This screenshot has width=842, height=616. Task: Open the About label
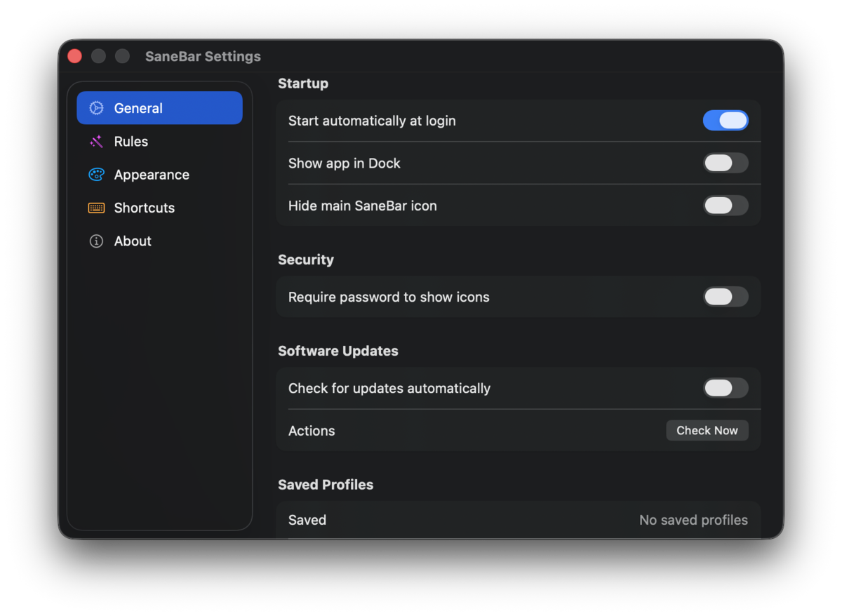pyautogui.click(x=133, y=241)
